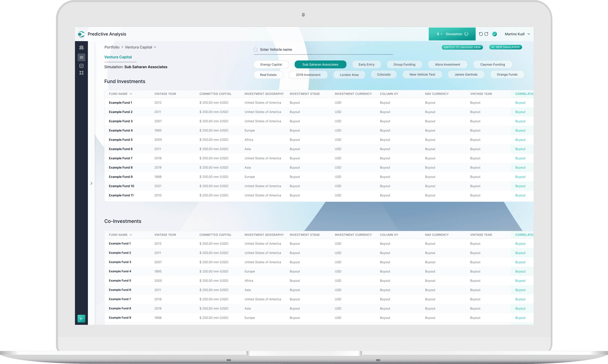608x364 pixels.
Task: Click the green checkmark status icon
Action: pos(495,34)
